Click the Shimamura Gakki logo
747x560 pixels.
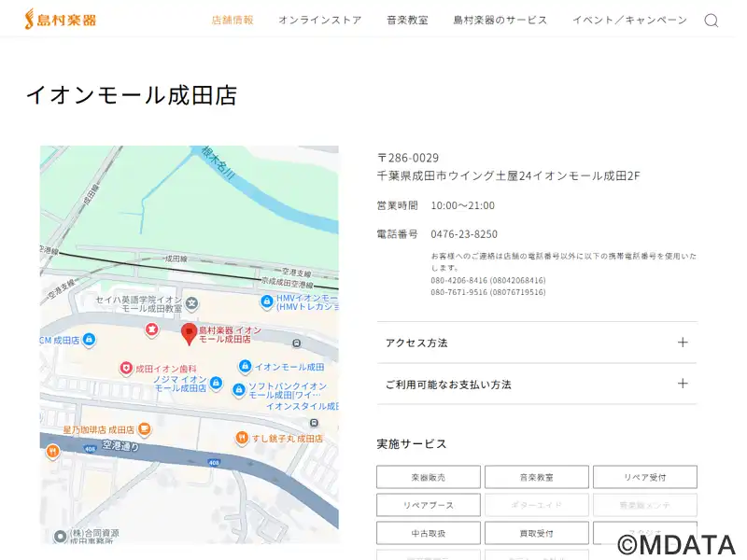click(x=60, y=19)
